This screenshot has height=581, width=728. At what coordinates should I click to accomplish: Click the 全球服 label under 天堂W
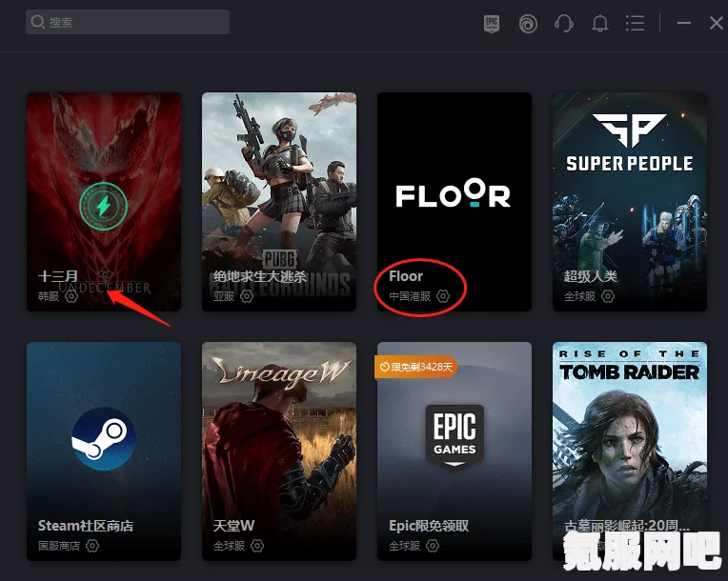pos(229,546)
